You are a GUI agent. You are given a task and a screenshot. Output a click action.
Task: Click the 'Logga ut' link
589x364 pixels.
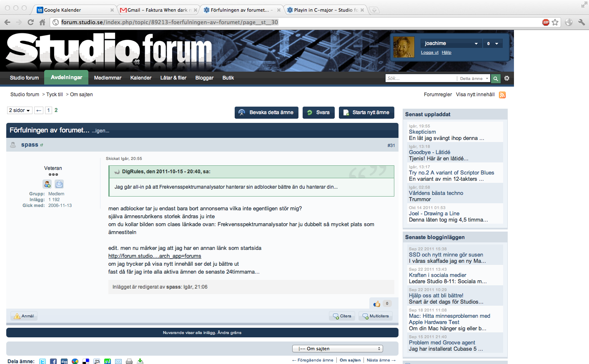pyautogui.click(x=430, y=52)
